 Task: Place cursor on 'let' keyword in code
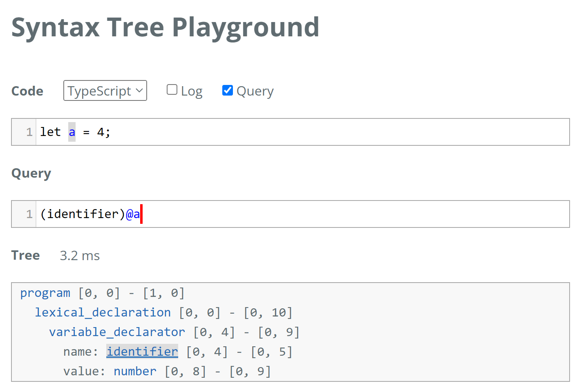[50, 132]
